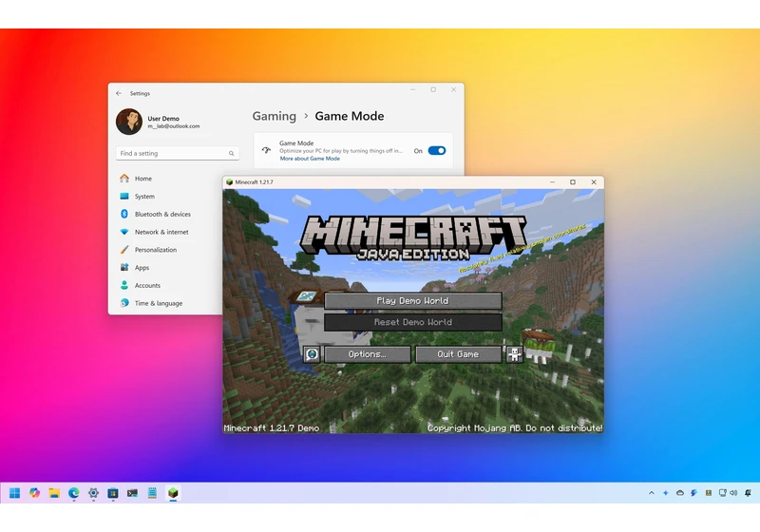Click Reset Demo World in Minecraft
The height and width of the screenshot is (532, 760).
click(x=413, y=322)
